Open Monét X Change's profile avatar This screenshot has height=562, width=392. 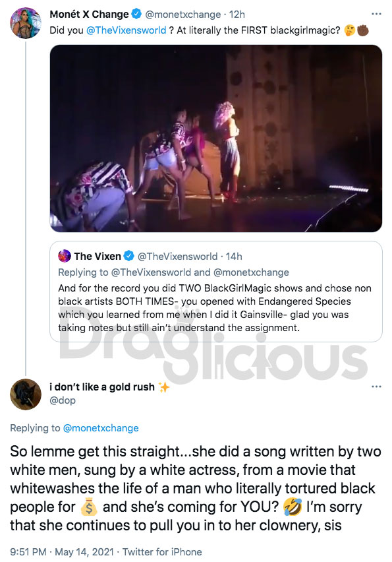(x=26, y=22)
